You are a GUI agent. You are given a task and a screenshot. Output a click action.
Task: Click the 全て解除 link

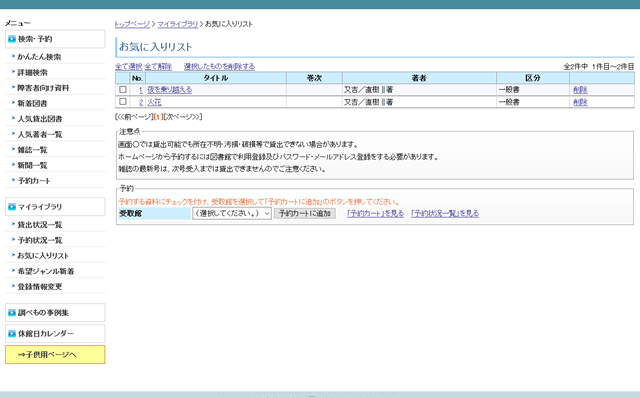coord(158,66)
